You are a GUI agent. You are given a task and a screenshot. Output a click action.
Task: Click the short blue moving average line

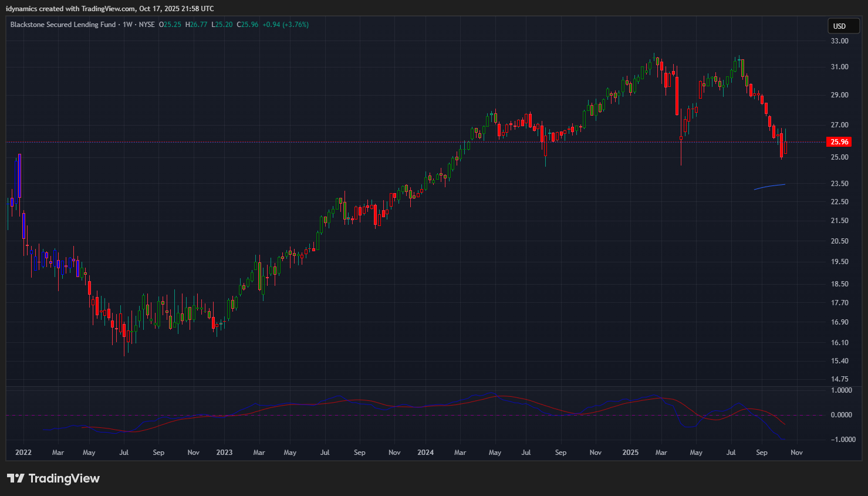tap(770, 187)
